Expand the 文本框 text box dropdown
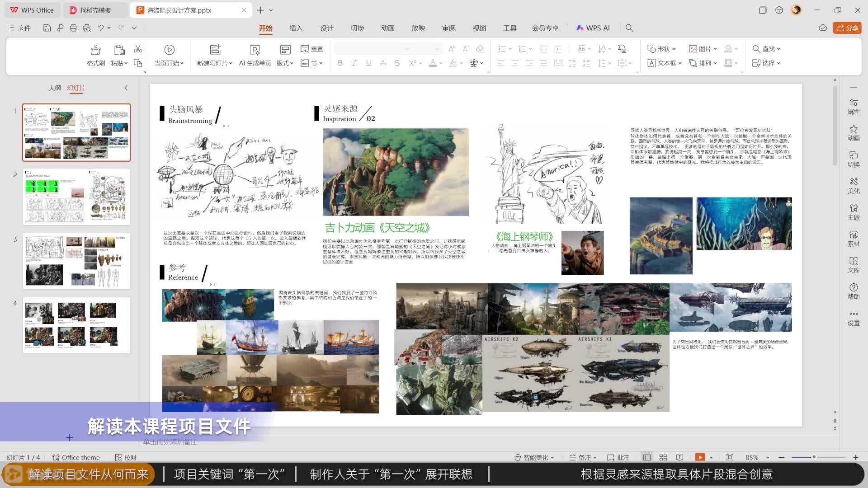 tap(680, 63)
